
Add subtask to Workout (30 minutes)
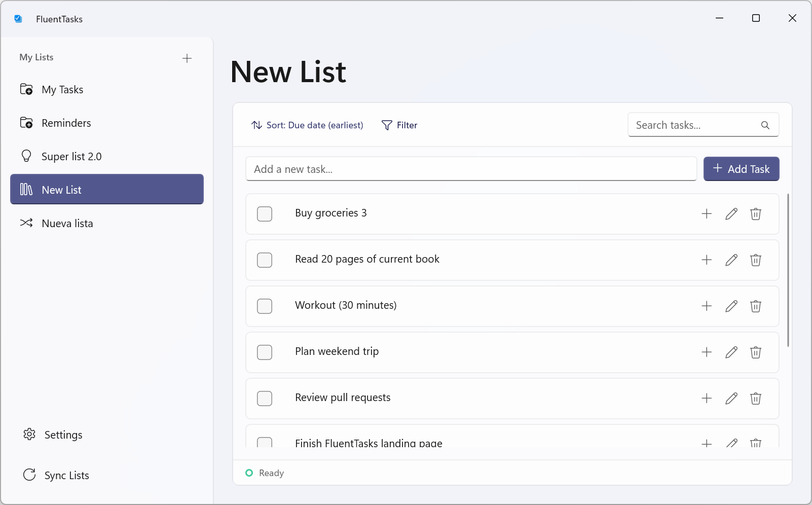707,306
